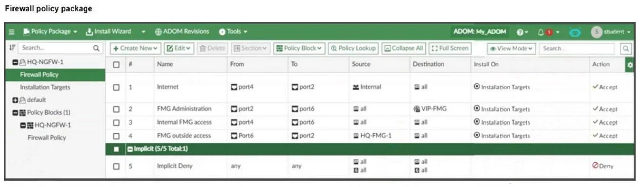Viewport: 644px width, 187px height.
Task: Click port6 in Internal FMG access row
Action: tap(303, 122)
